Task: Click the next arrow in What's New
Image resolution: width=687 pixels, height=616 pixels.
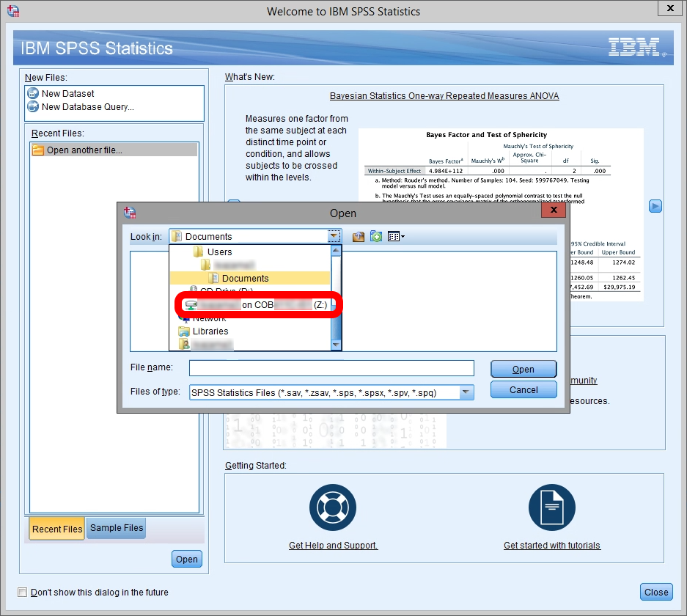Action: coord(655,206)
